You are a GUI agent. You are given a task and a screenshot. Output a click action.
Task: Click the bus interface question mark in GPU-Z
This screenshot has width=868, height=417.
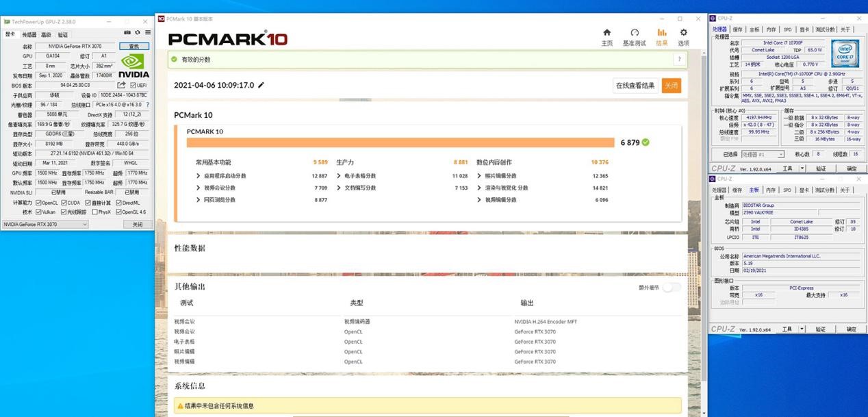tap(147, 105)
